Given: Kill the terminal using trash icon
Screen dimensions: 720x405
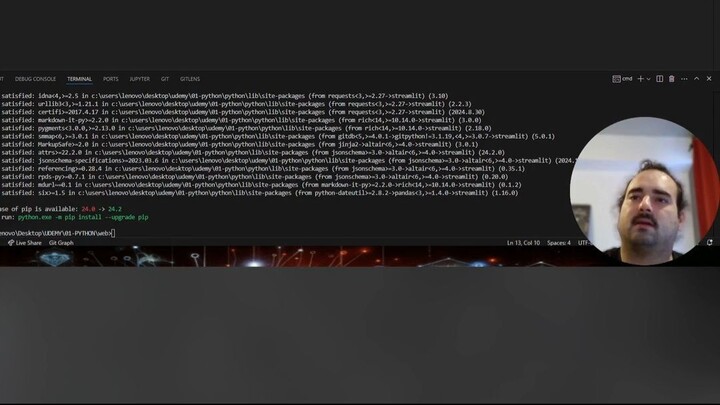Looking at the screenshot, I should (x=671, y=79).
